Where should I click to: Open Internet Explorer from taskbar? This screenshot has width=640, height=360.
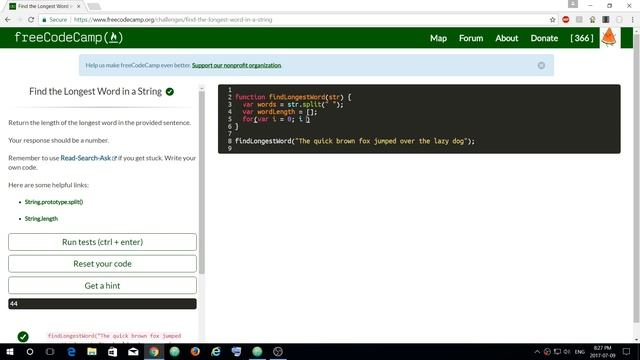point(216,351)
